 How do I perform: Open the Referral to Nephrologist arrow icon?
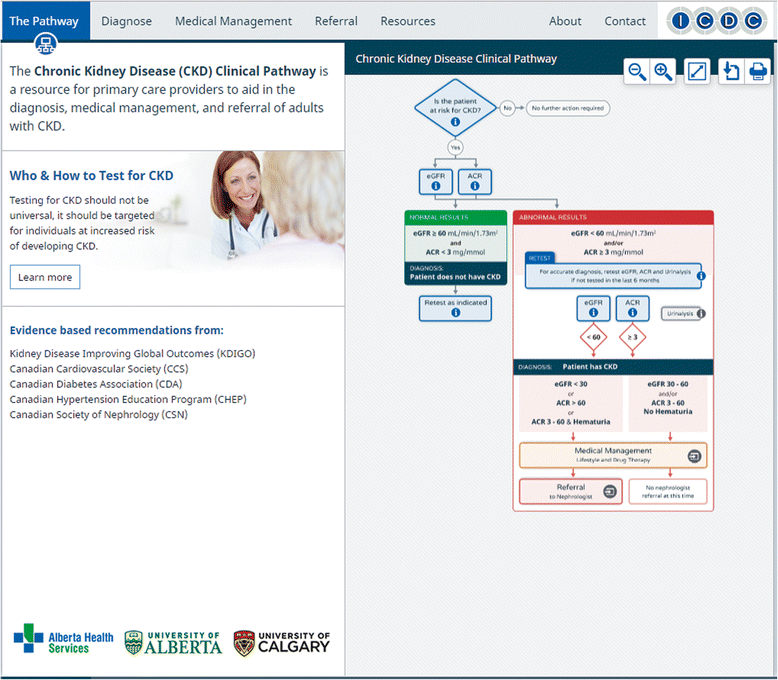(609, 491)
